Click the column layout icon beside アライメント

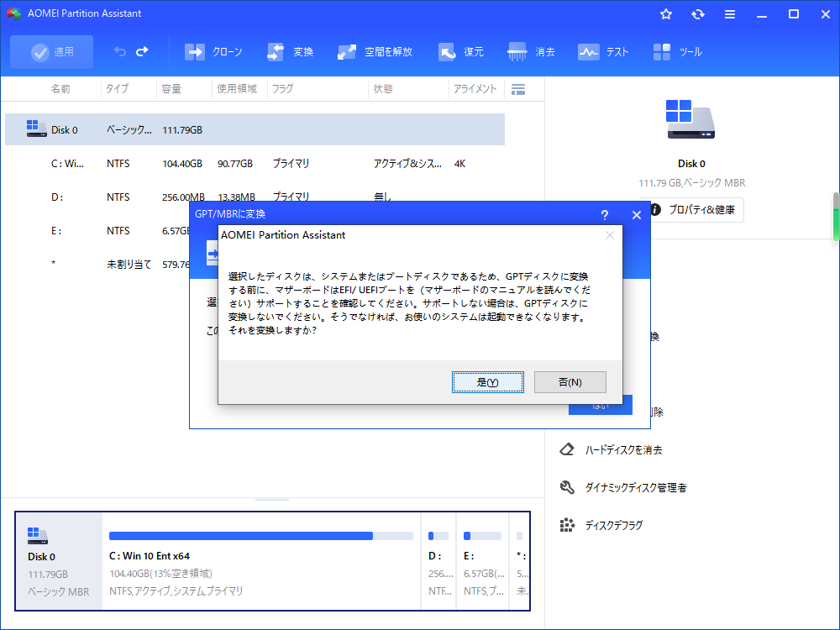point(518,90)
